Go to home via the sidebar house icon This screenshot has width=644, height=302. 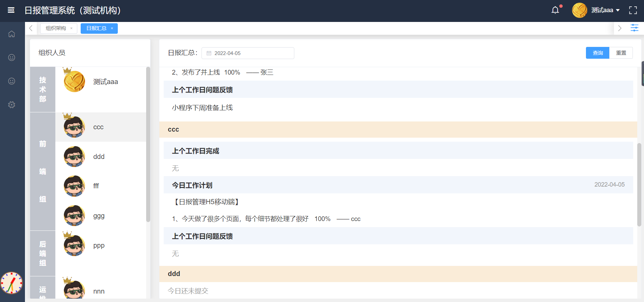point(11,34)
